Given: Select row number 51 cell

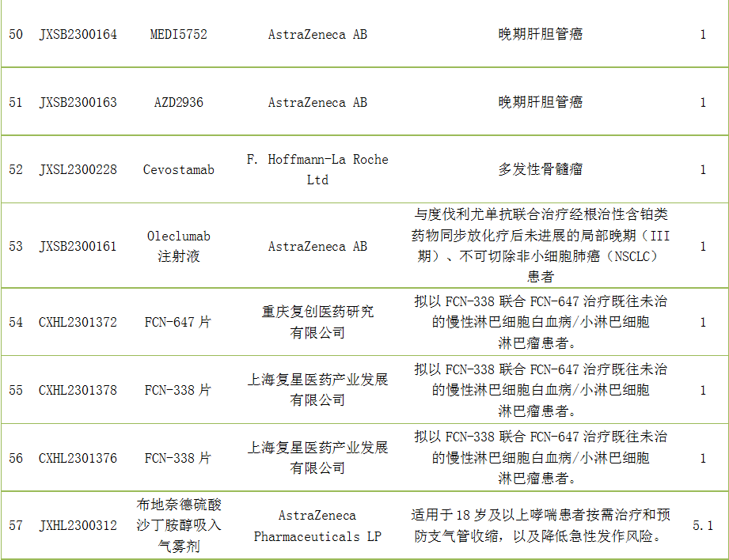Looking at the screenshot, I should click(x=16, y=102).
